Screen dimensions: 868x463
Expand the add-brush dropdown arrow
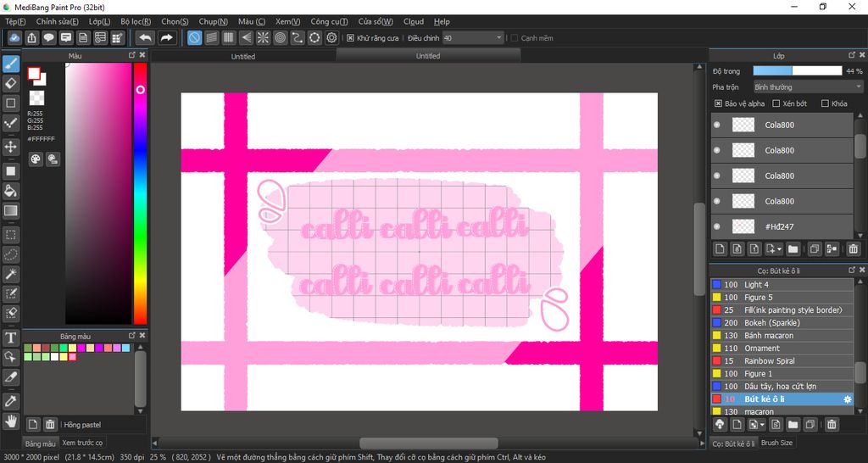click(763, 425)
